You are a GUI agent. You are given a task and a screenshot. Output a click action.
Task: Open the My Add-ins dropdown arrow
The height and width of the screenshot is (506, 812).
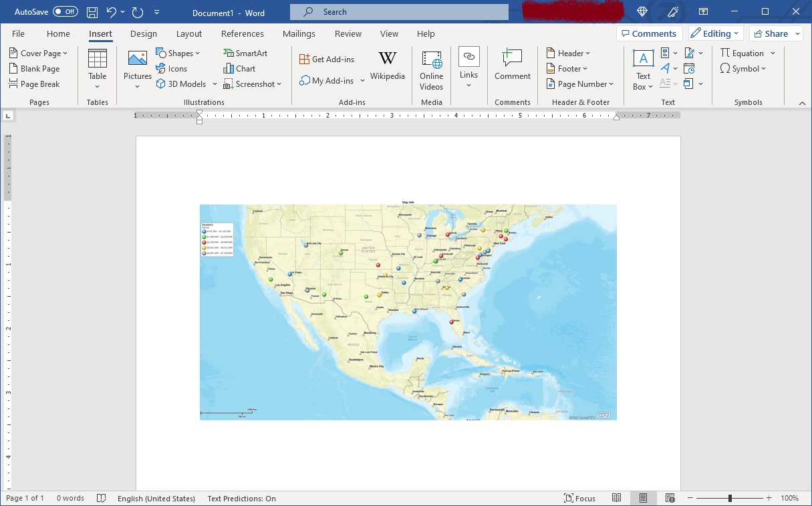point(363,81)
